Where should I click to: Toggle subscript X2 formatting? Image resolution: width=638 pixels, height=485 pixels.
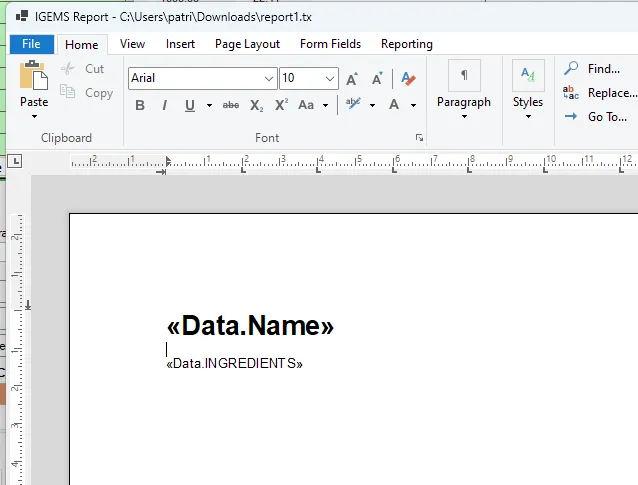(x=256, y=105)
